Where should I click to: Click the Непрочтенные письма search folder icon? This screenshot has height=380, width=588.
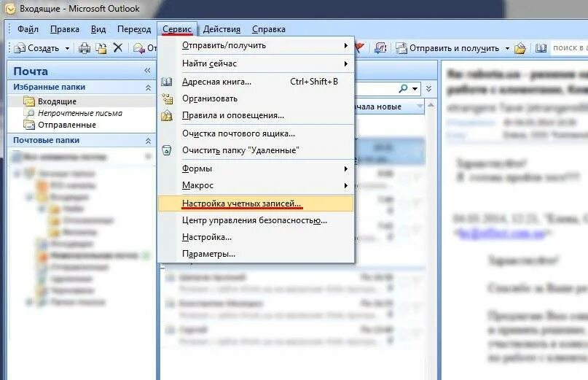click(x=29, y=112)
